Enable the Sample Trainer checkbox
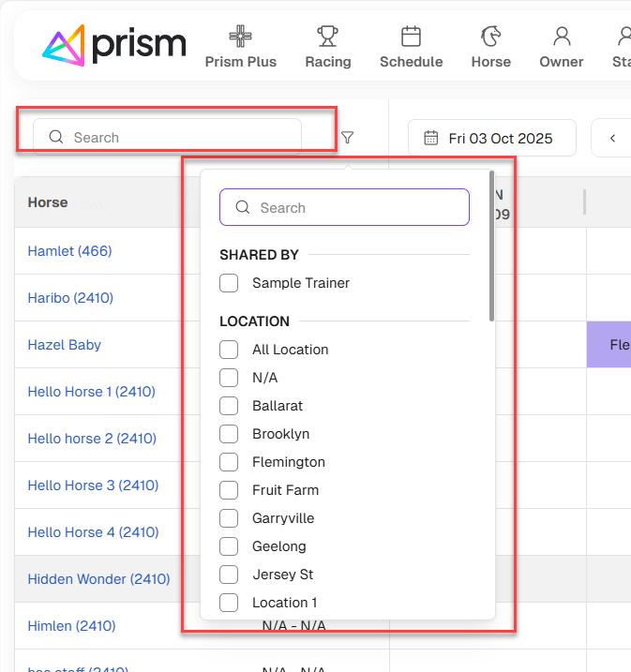The image size is (631, 672). (x=229, y=283)
